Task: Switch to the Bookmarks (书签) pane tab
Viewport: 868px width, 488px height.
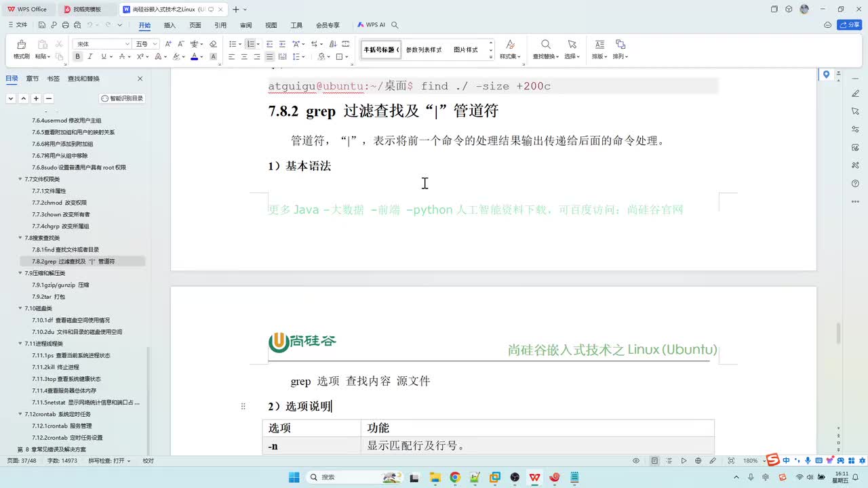Action: pos(53,79)
